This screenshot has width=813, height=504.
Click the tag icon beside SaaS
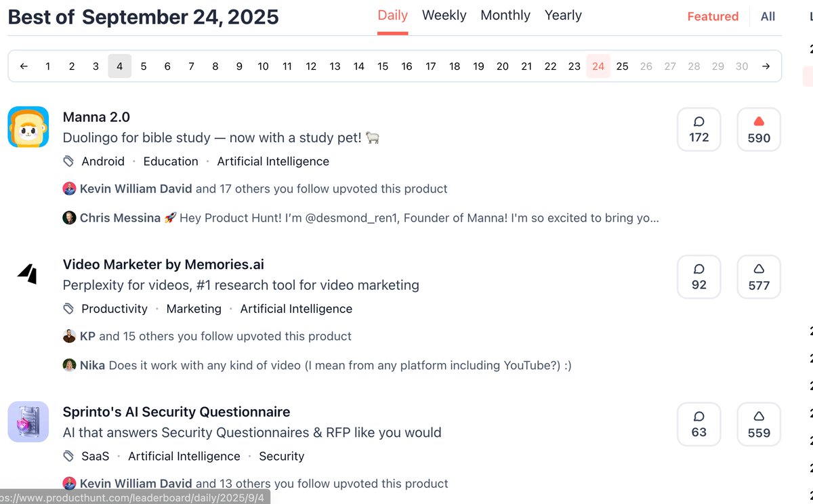[x=68, y=457]
